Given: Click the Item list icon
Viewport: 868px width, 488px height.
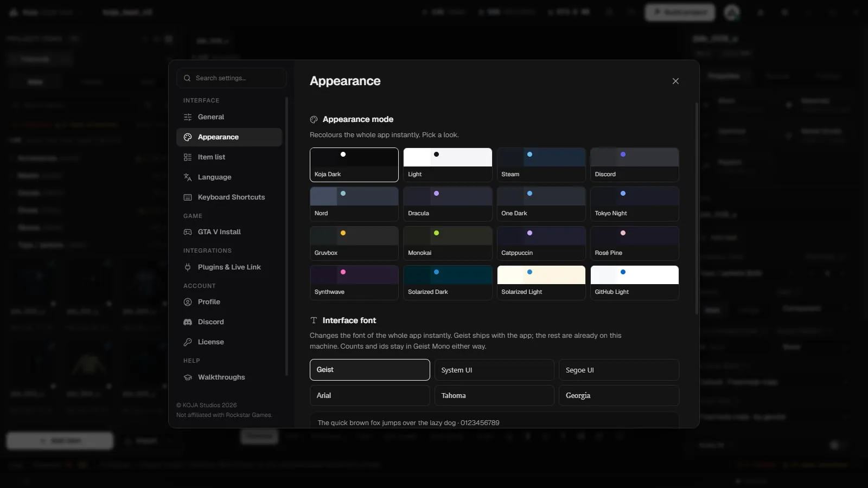Looking at the screenshot, I should point(188,157).
